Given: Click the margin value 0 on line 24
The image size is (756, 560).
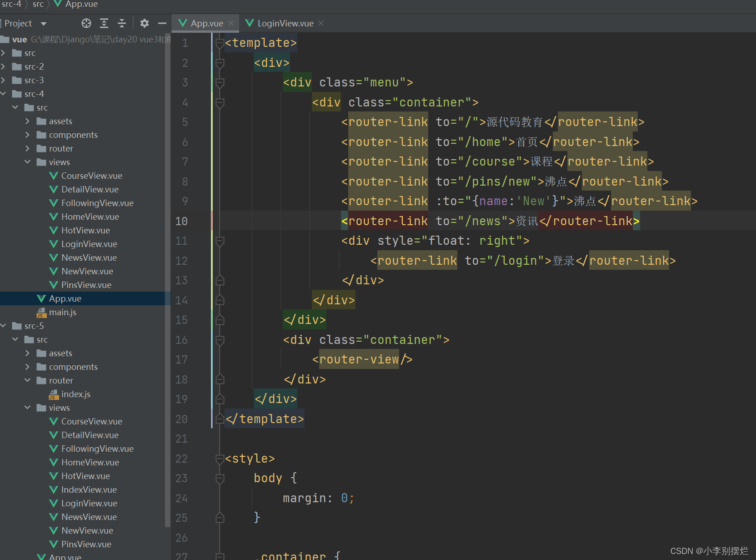Looking at the screenshot, I should 344,498.
